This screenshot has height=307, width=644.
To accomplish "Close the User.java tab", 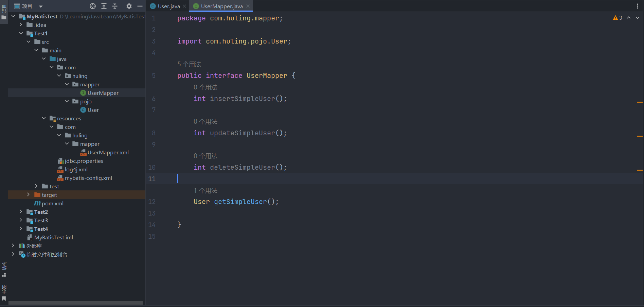I will [x=184, y=6].
